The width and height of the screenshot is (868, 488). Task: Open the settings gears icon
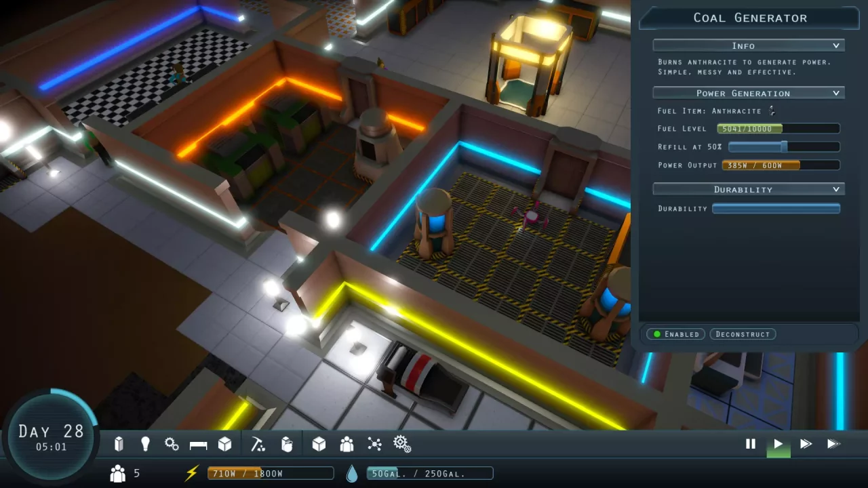(402, 444)
